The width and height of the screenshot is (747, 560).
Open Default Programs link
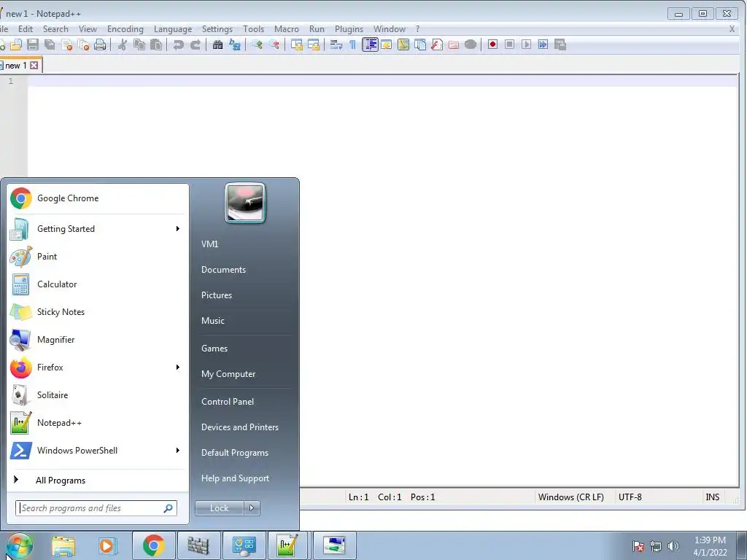[234, 452]
